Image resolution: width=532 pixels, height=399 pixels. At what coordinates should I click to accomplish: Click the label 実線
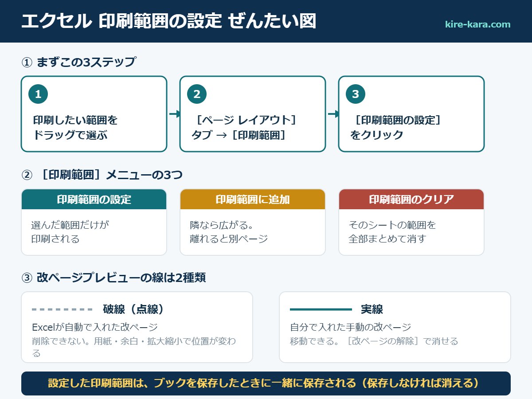click(x=372, y=309)
